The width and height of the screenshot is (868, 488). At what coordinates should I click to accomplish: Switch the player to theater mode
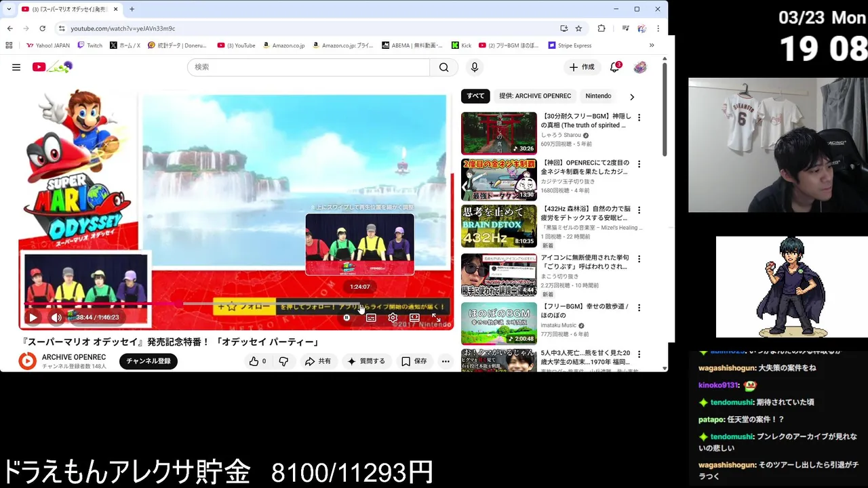point(414,317)
